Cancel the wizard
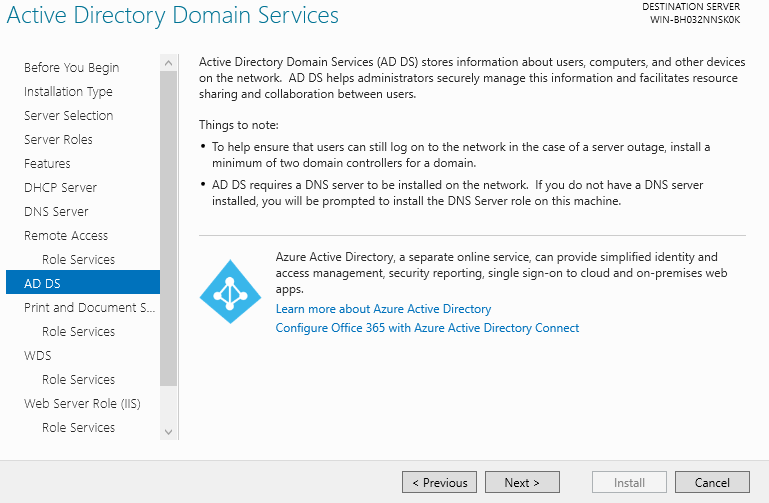Screen dimensions: 769x503 [712, 483]
